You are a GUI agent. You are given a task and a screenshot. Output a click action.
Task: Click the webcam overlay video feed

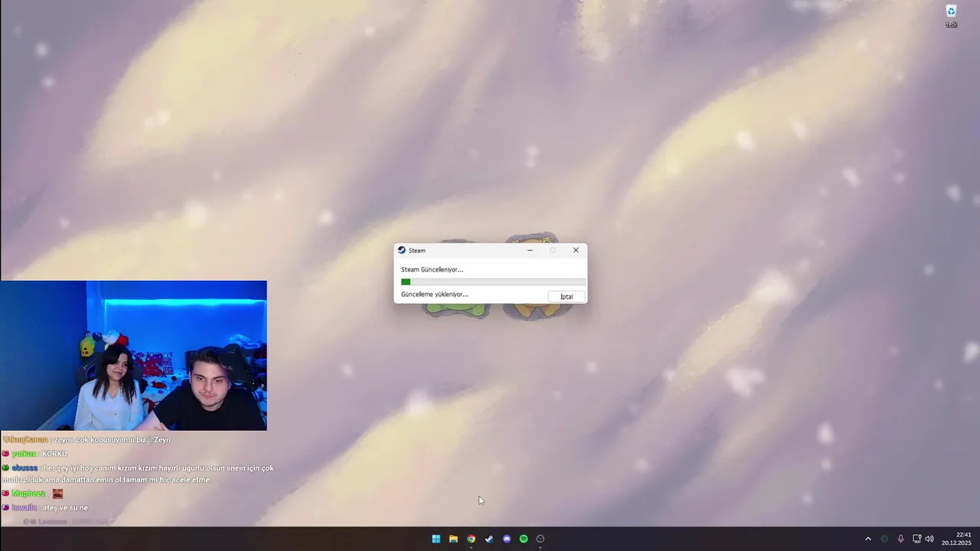[133, 355]
